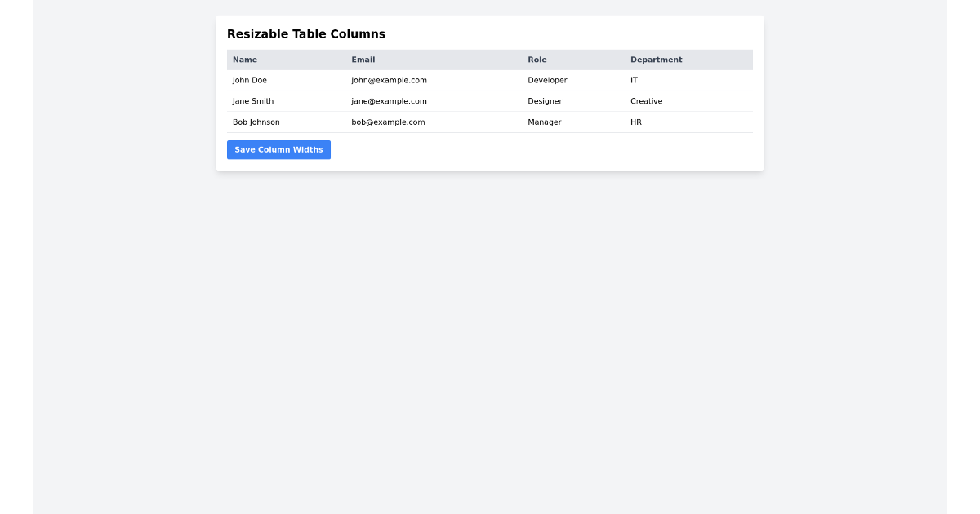This screenshot has width=980, height=514.
Task: Click the Department column header
Action: coord(656,59)
